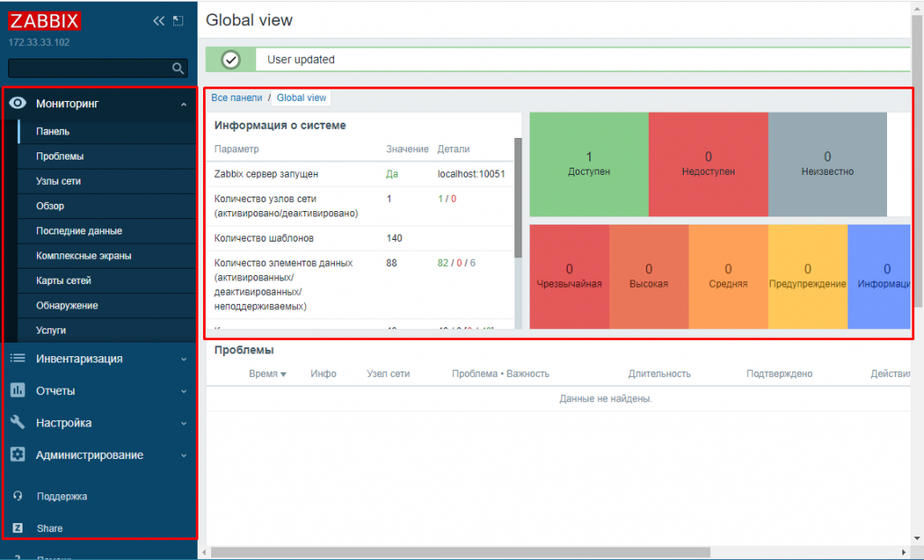Viewport: 924px width, 560px height.
Task: Click the Мониторинг eye icon
Action: (17, 104)
